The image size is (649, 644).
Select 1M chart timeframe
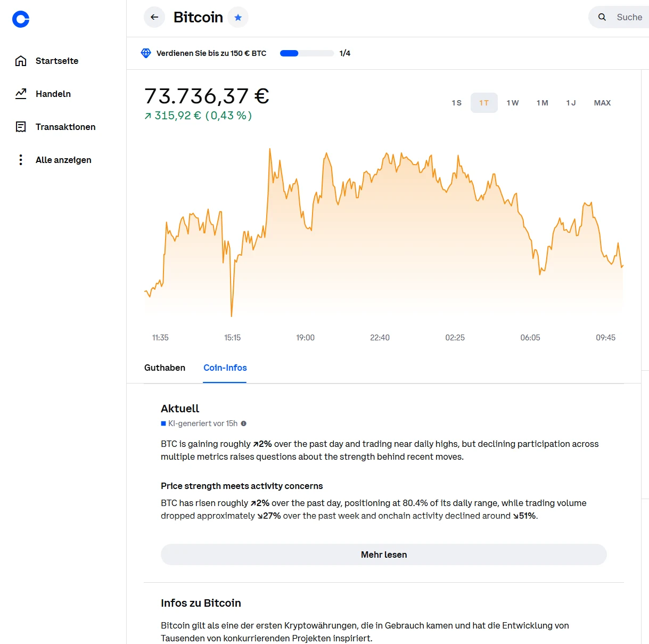[x=543, y=103]
